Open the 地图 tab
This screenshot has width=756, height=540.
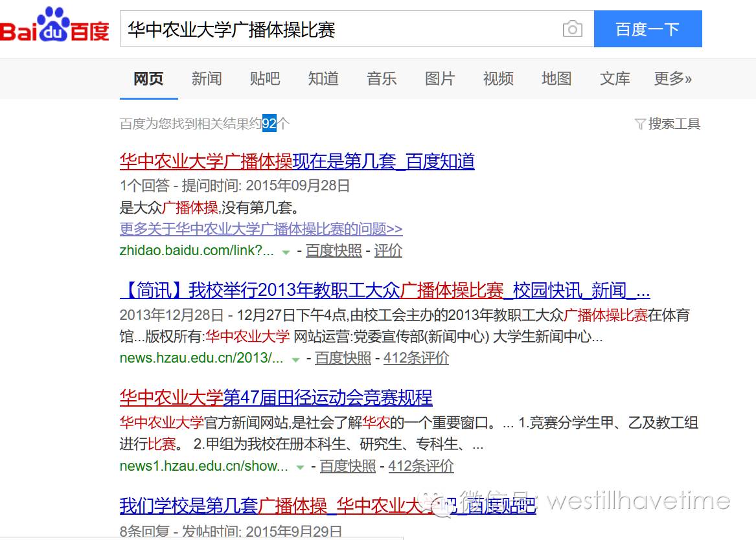pos(557,78)
